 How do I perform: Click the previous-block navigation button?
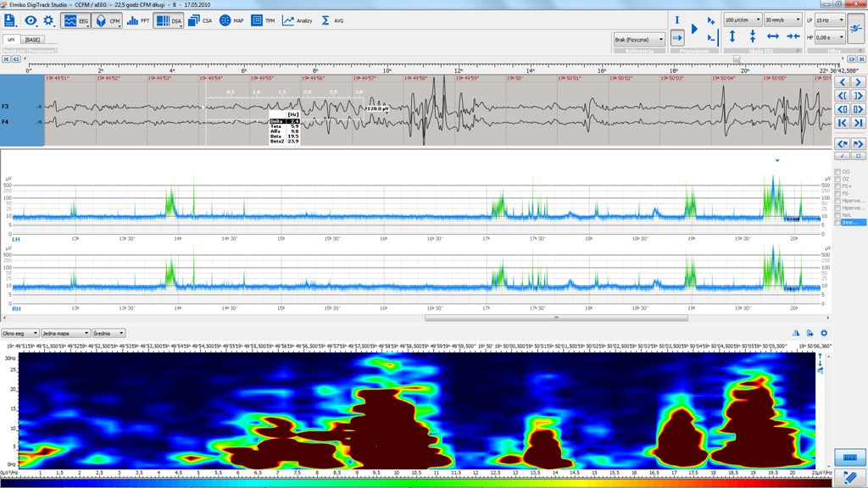[x=843, y=109]
